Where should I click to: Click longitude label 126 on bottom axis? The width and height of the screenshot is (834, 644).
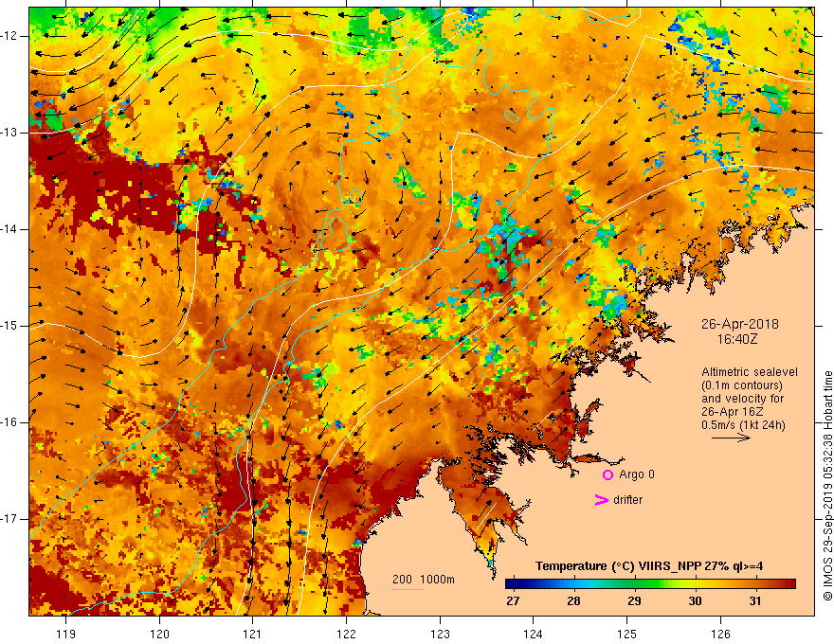pos(720,634)
